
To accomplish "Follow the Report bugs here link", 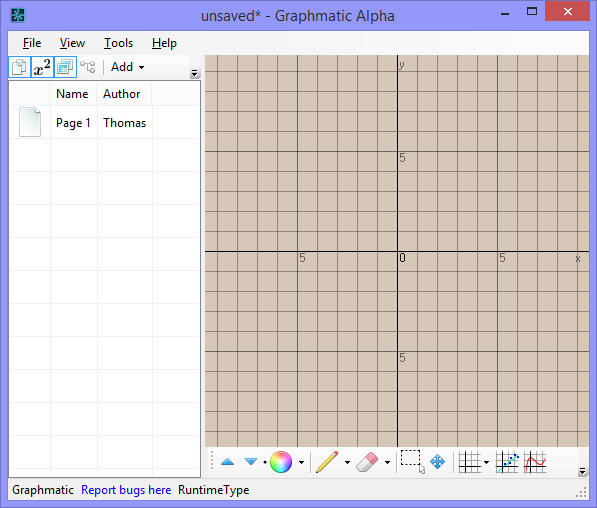I will tap(126, 490).
